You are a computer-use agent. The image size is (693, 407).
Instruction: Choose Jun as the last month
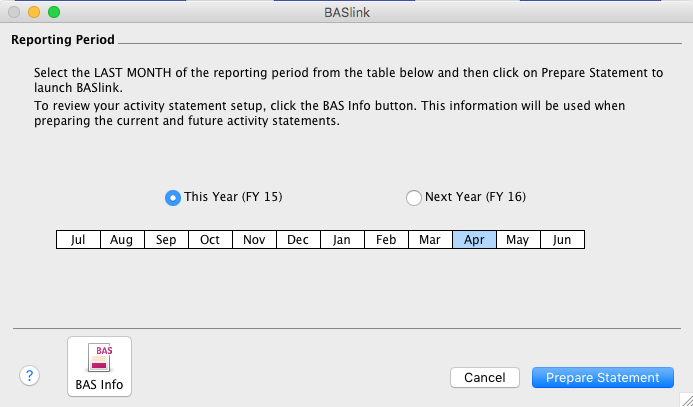click(x=562, y=240)
